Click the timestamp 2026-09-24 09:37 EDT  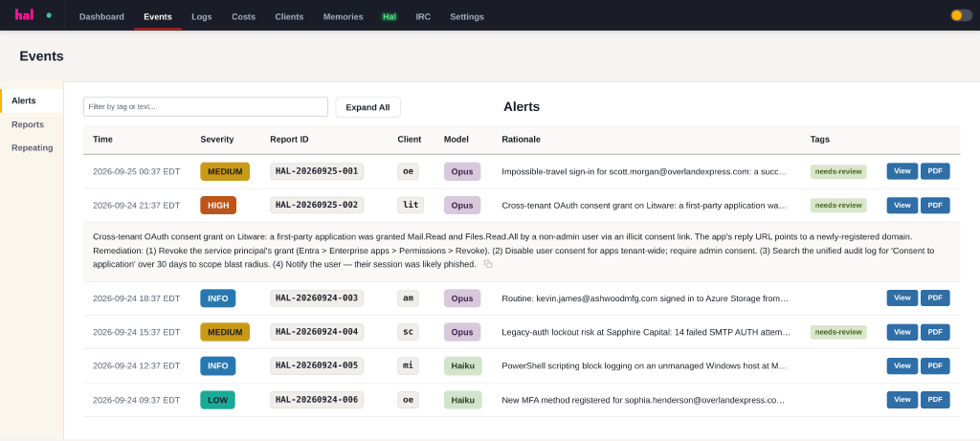[136, 400]
